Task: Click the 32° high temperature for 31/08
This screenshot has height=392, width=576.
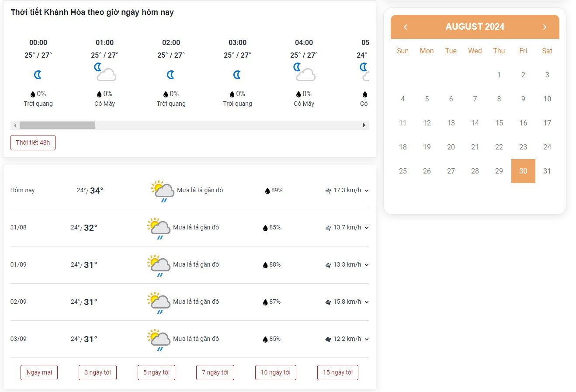Action: tap(90, 228)
